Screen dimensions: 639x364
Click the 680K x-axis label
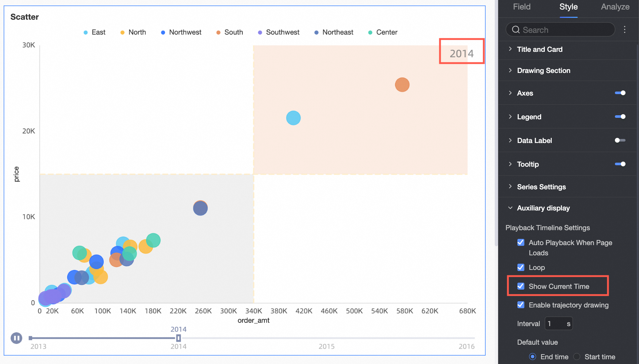point(467,311)
